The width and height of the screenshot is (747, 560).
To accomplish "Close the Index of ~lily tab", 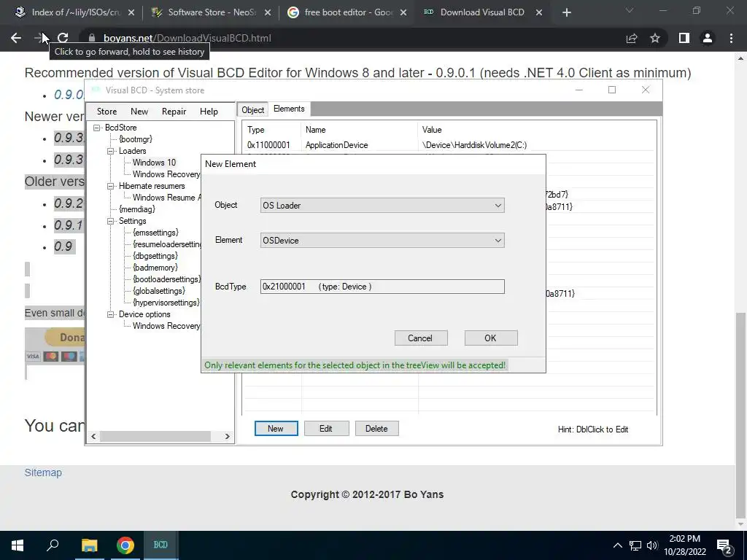I will coord(131,12).
